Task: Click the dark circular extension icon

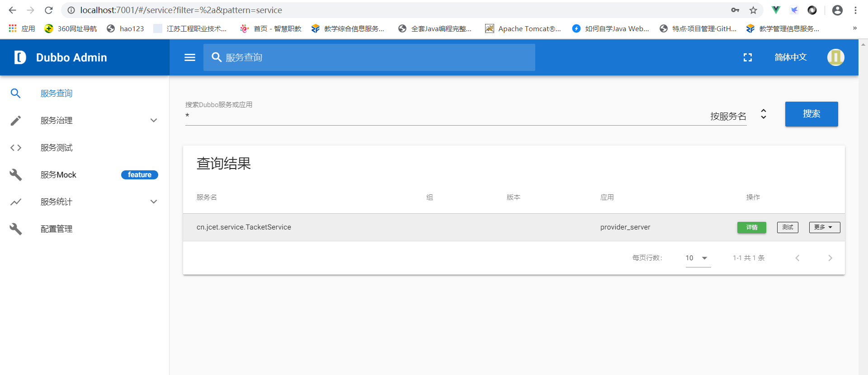Action: (812, 10)
